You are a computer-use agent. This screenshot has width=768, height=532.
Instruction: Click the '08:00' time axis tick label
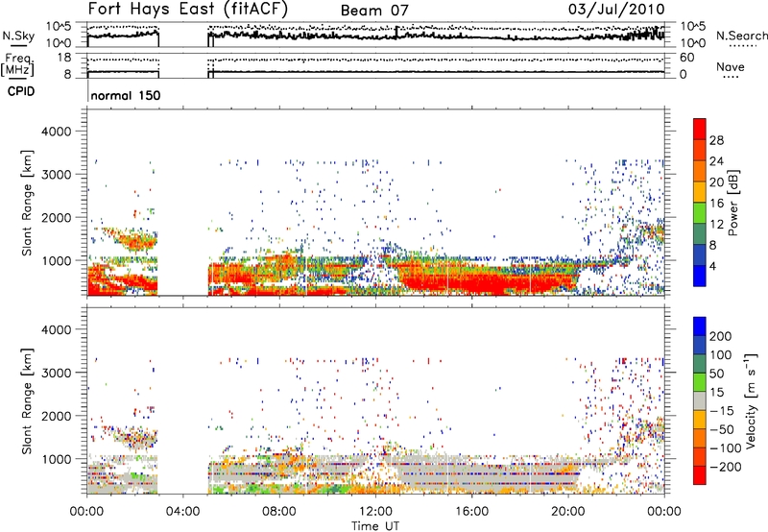point(279,512)
